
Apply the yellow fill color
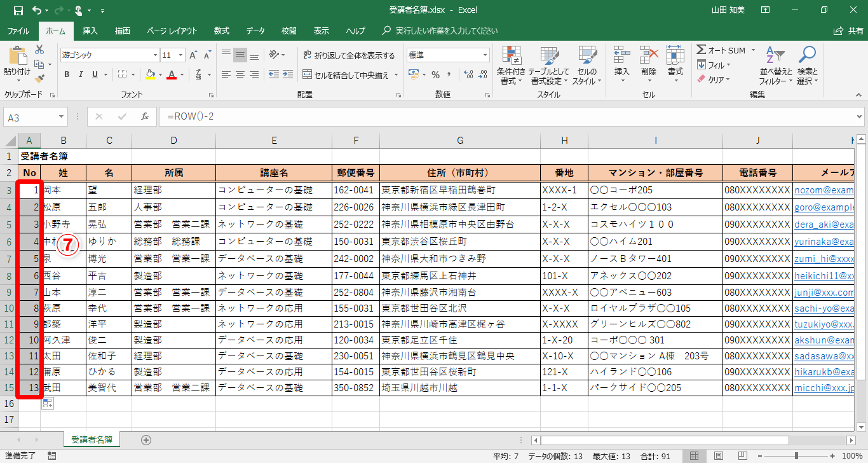pyautogui.click(x=149, y=74)
